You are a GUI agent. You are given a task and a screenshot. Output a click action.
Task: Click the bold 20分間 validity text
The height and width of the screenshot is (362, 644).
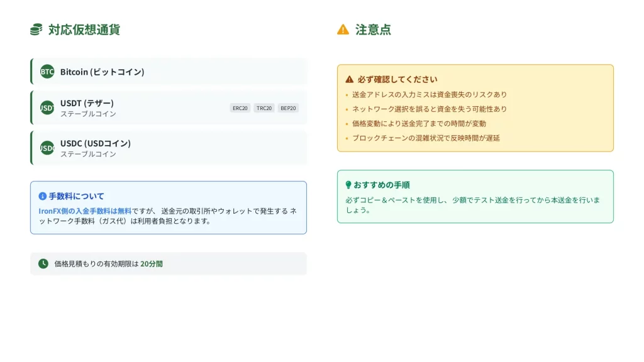click(152, 264)
